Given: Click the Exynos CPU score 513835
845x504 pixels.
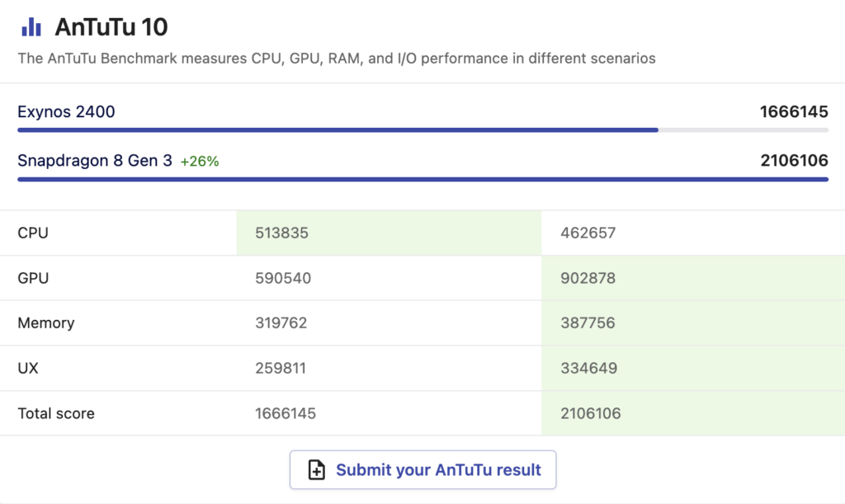Looking at the screenshot, I should point(282,233).
